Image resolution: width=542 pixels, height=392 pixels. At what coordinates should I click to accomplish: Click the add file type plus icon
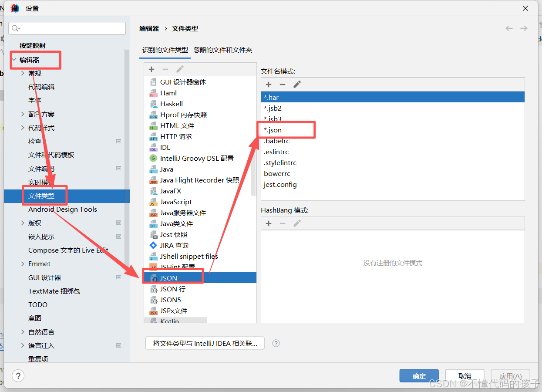click(151, 69)
